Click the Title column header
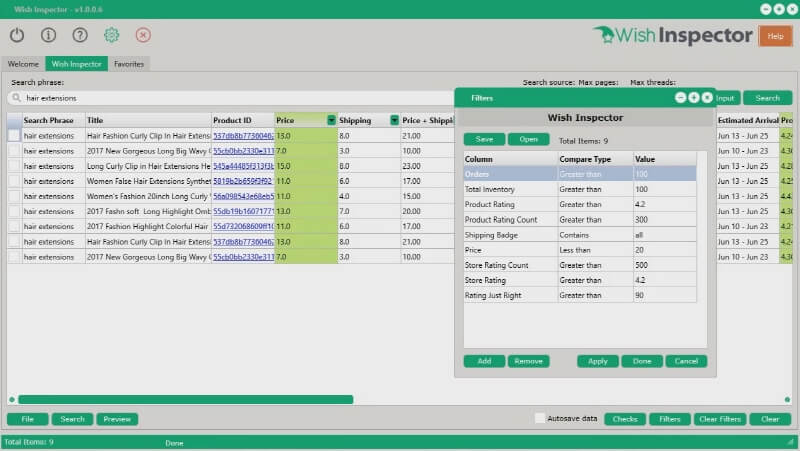The width and height of the screenshot is (800, 451). (x=148, y=120)
